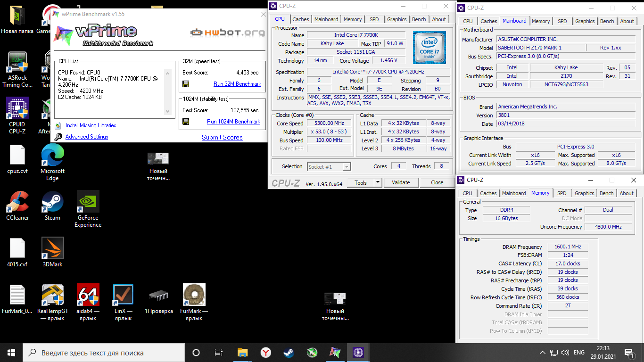Click the save icon under 32M score
The width and height of the screenshot is (644, 362).
[x=186, y=84]
